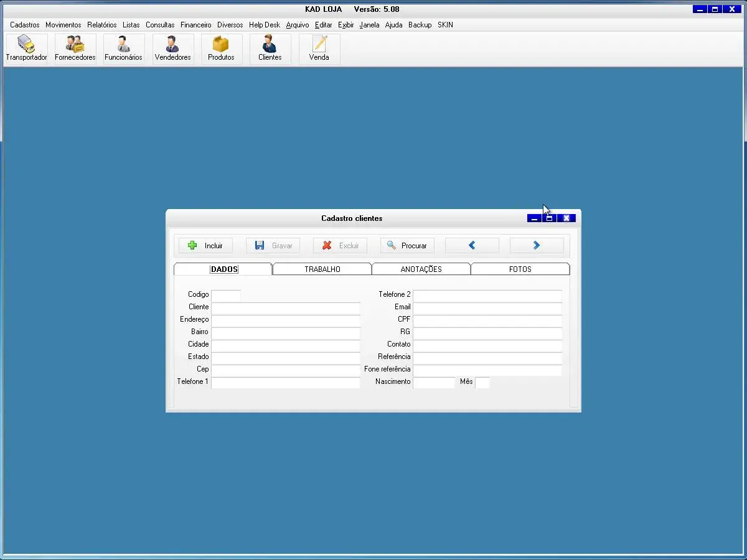Open the Consultas menu

(160, 25)
